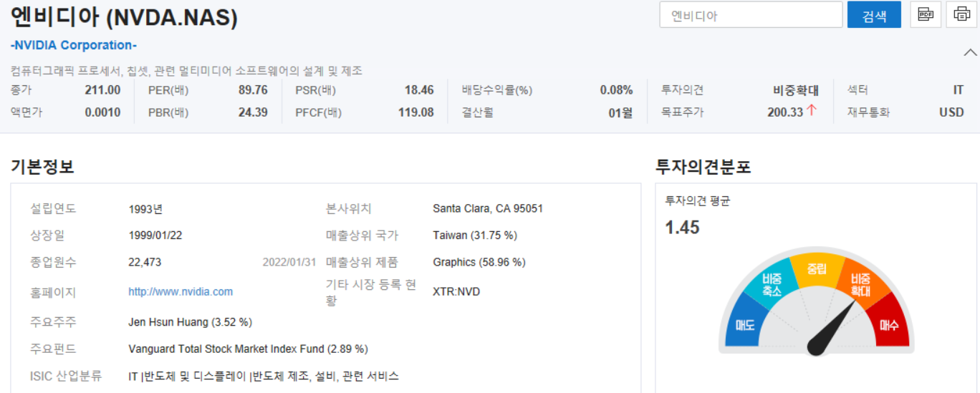Click the 엔비디아 (NVDA.NAS) title
The width and height of the screenshot is (980, 393).
(124, 17)
